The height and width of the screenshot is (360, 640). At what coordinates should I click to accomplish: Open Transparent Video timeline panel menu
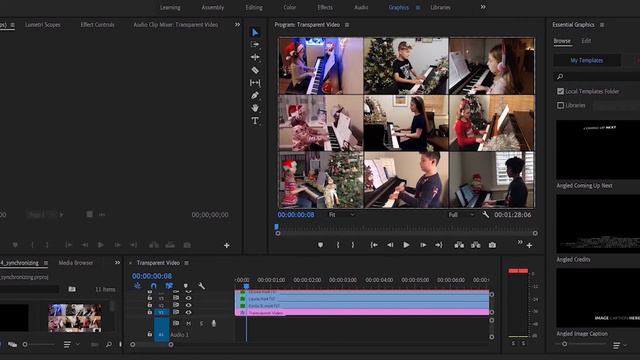tap(187, 263)
